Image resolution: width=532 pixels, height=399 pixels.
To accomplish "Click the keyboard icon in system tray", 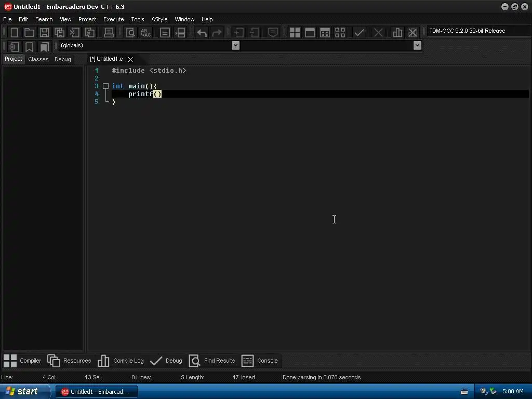I will coord(464,392).
